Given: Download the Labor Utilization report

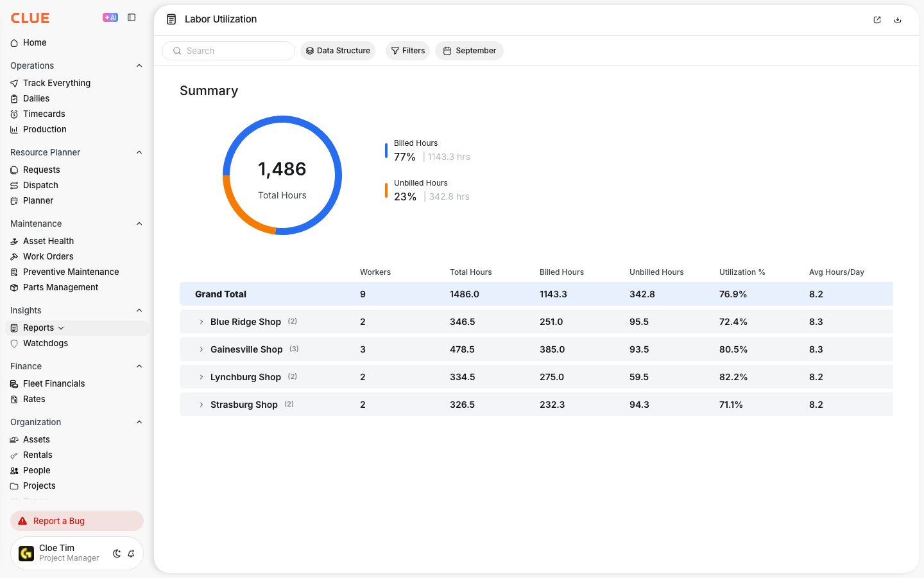Looking at the screenshot, I should 898,20.
